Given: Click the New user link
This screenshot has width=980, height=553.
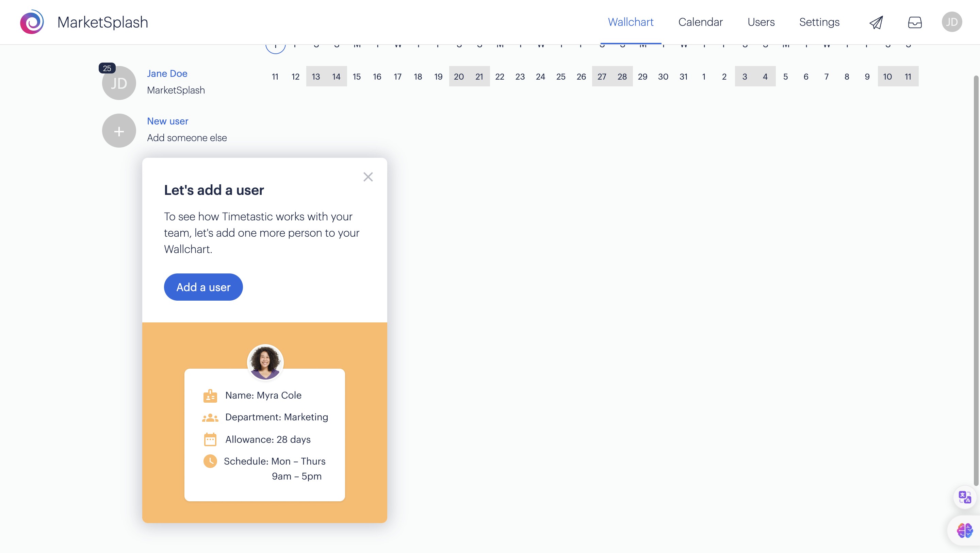Looking at the screenshot, I should pos(167,121).
